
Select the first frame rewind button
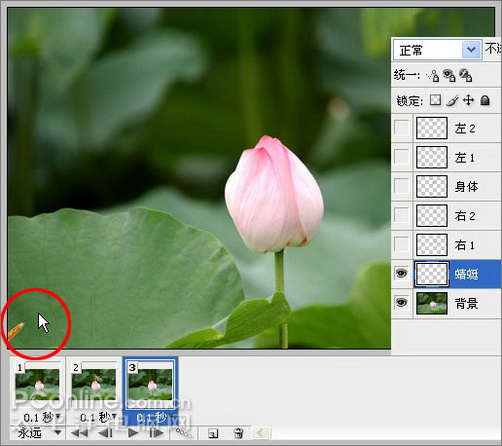[80, 433]
